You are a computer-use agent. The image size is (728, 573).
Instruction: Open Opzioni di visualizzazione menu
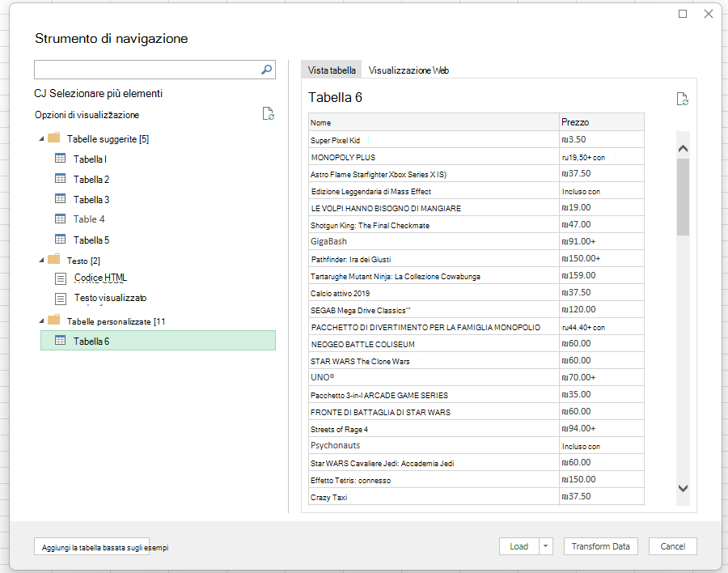[87, 115]
